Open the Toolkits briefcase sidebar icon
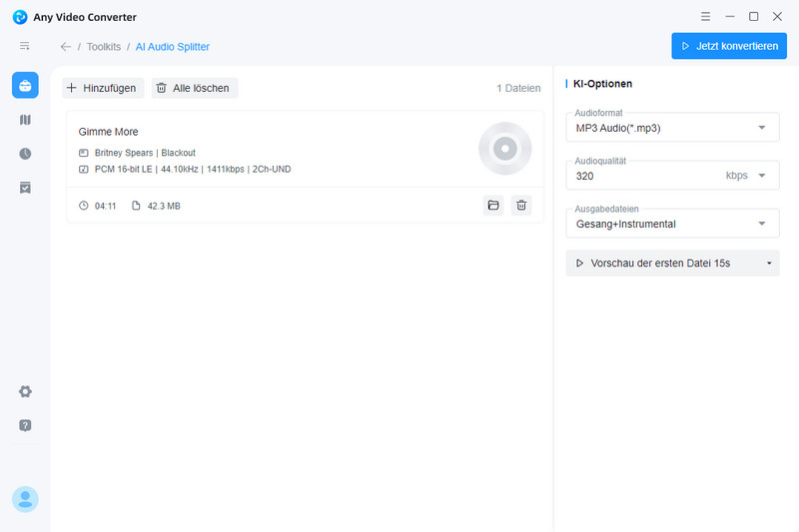Image resolution: width=799 pixels, height=532 pixels. [x=25, y=85]
